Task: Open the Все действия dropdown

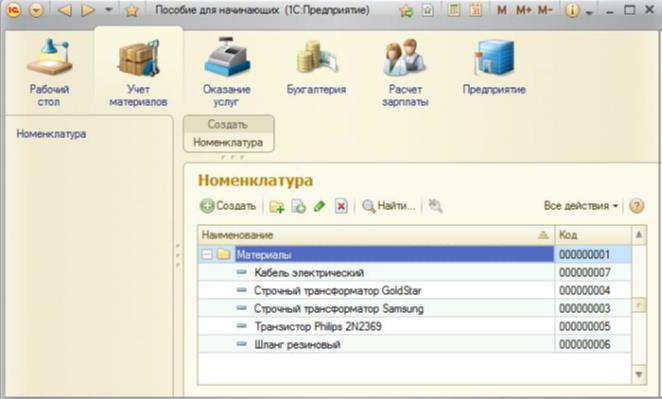Action: 581,206
